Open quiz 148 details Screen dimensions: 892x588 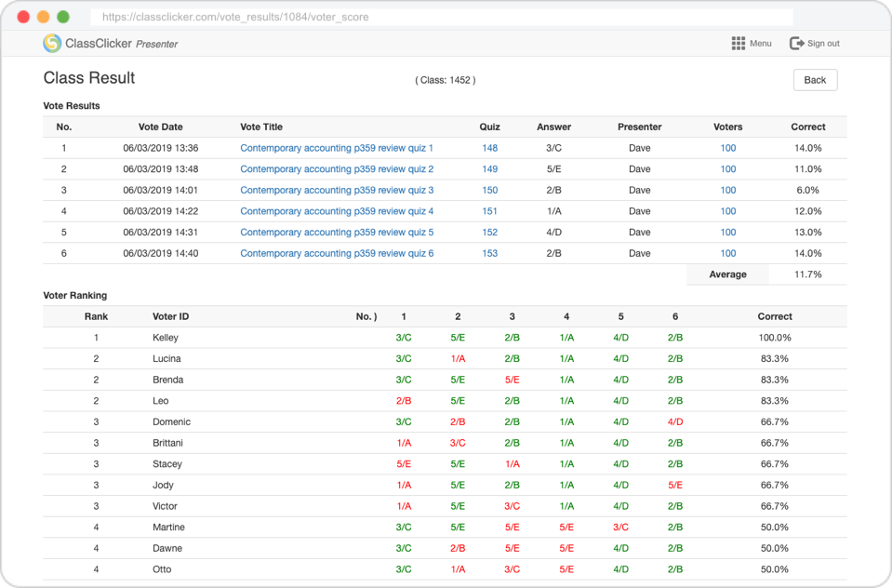pos(489,148)
